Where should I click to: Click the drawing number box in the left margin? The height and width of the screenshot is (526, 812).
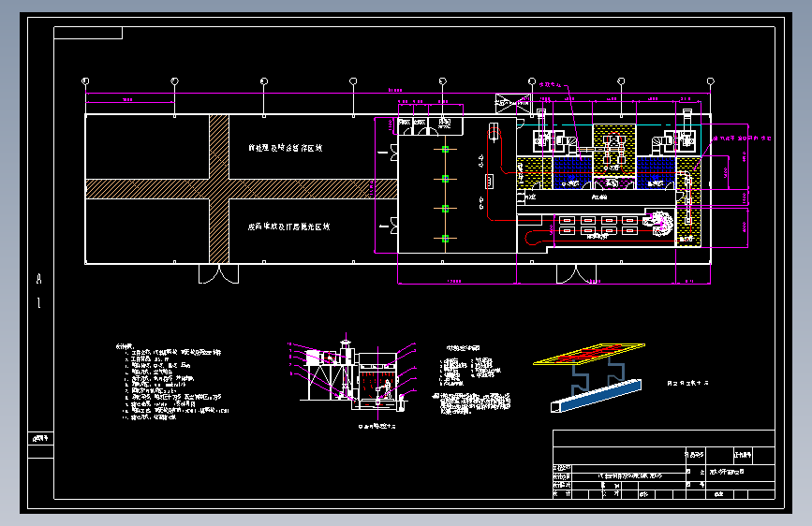point(40,439)
